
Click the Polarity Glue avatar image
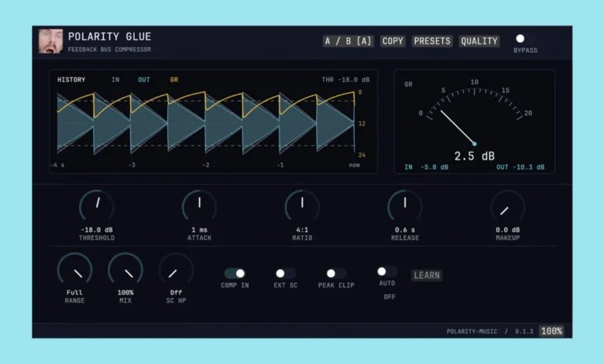[50, 41]
